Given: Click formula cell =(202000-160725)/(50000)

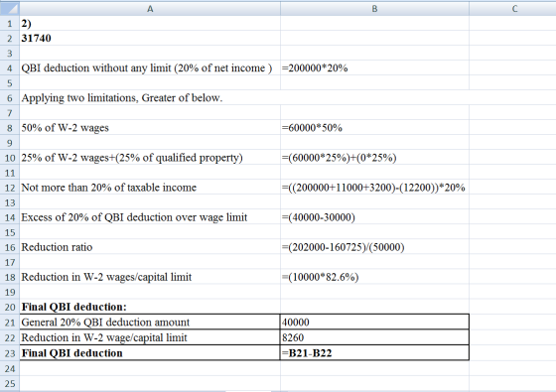Looking at the screenshot, I should (374, 247).
